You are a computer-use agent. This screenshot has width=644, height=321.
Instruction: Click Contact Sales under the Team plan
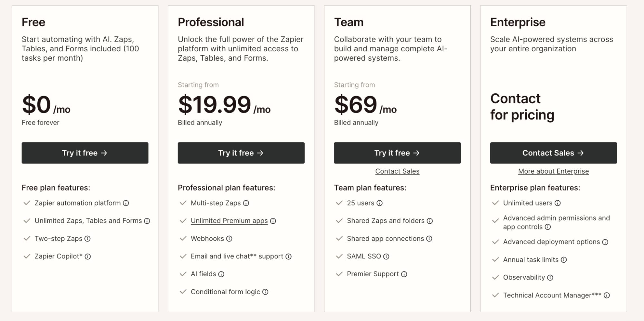click(397, 171)
